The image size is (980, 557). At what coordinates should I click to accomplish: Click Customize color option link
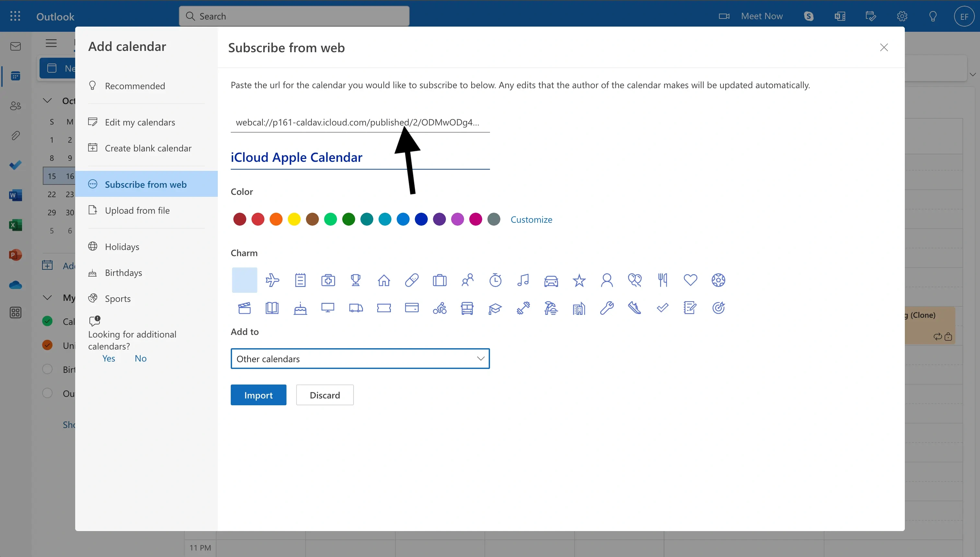tap(532, 219)
